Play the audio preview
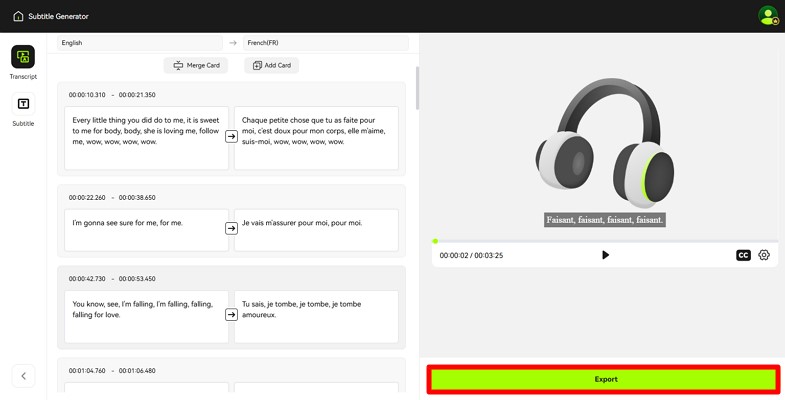This screenshot has width=785, height=400. [x=605, y=255]
